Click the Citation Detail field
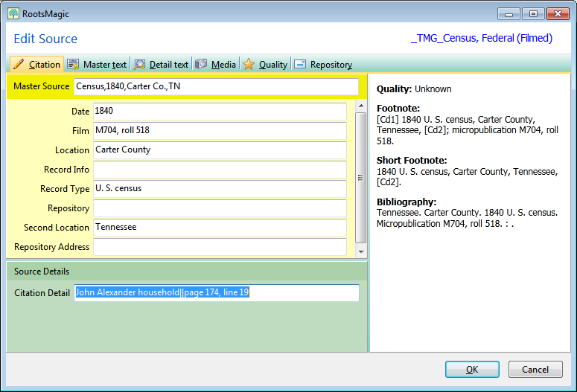This screenshot has height=392, width=577. [x=217, y=293]
